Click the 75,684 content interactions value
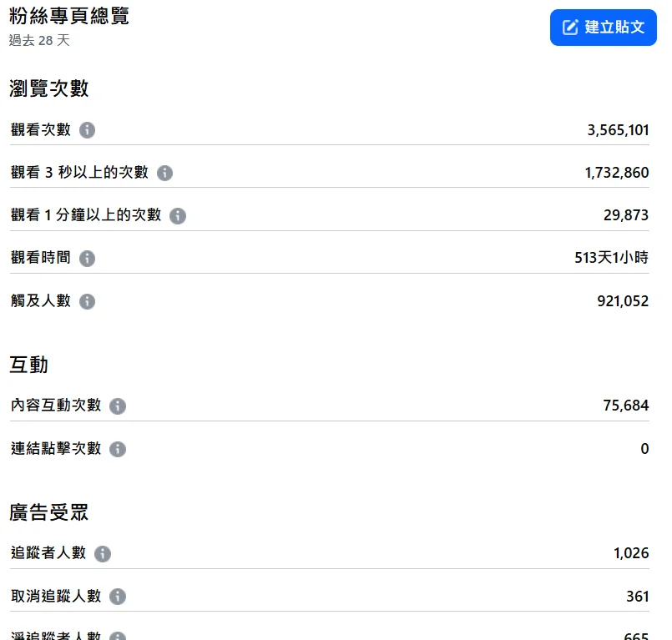 point(625,406)
